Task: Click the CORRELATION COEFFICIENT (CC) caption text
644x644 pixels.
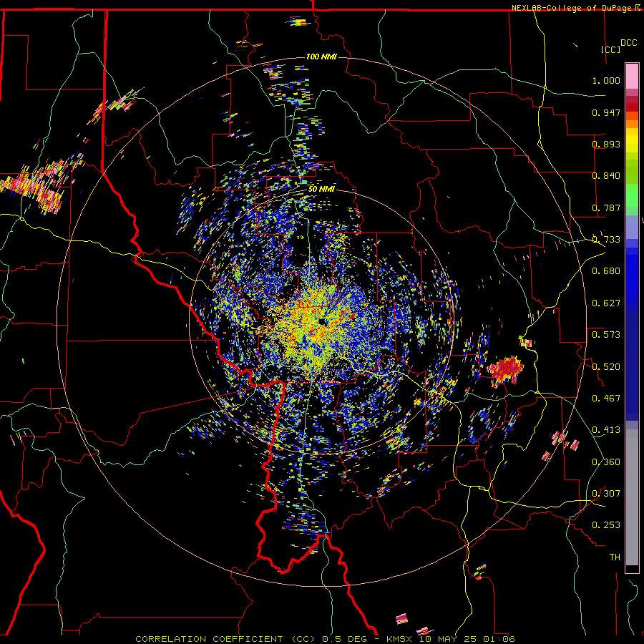Action: [225, 639]
